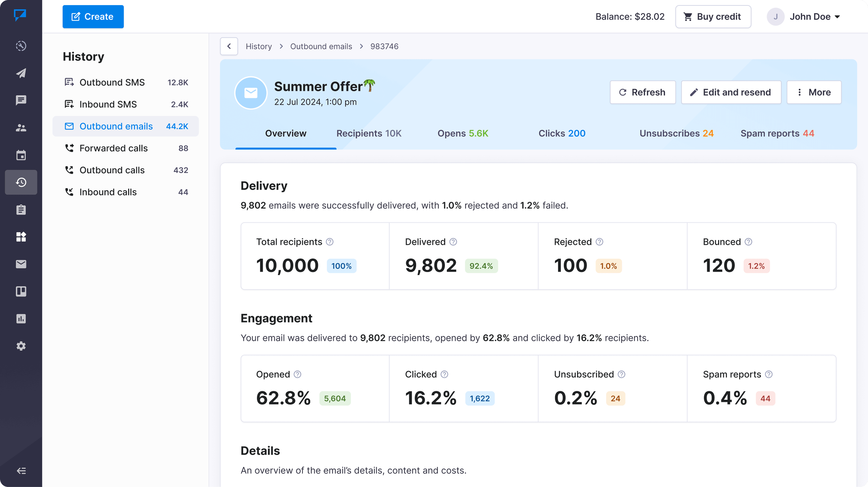Click help icon next to Clicked

click(444, 374)
